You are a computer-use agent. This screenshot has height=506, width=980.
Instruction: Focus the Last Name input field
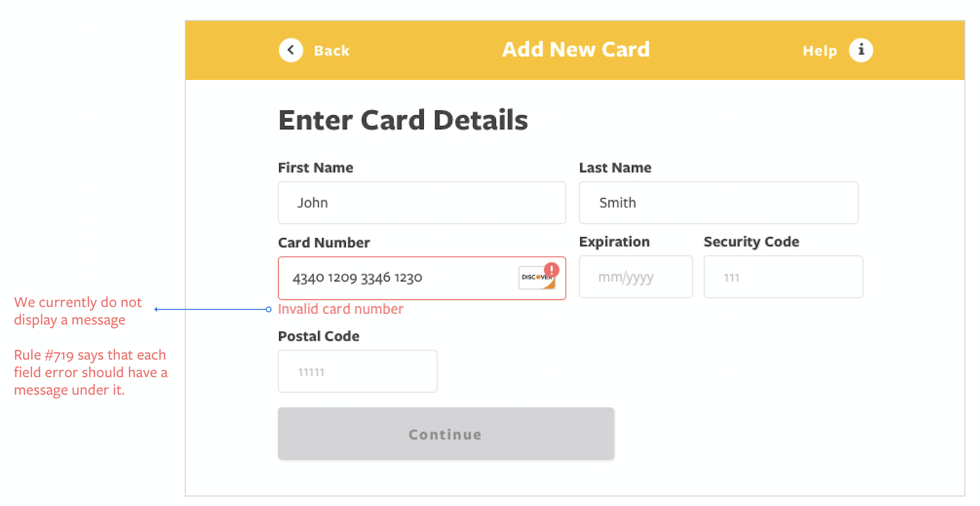pyautogui.click(x=718, y=203)
